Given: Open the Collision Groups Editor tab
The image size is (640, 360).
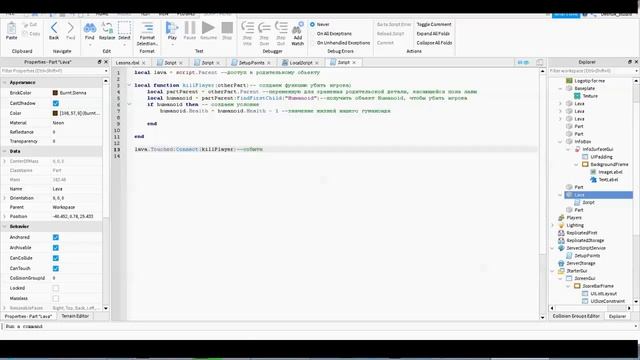Looking at the screenshot, I should [x=576, y=316].
